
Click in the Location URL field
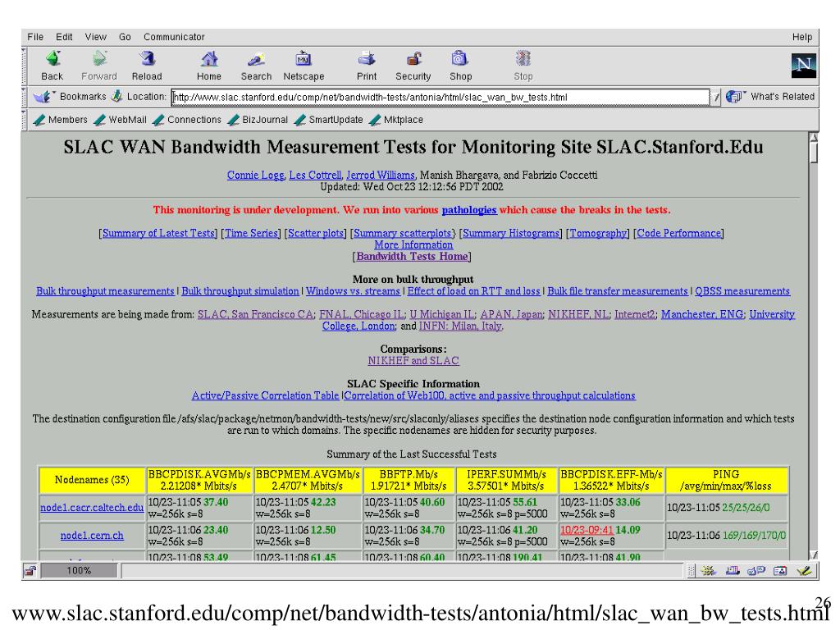[441, 98]
